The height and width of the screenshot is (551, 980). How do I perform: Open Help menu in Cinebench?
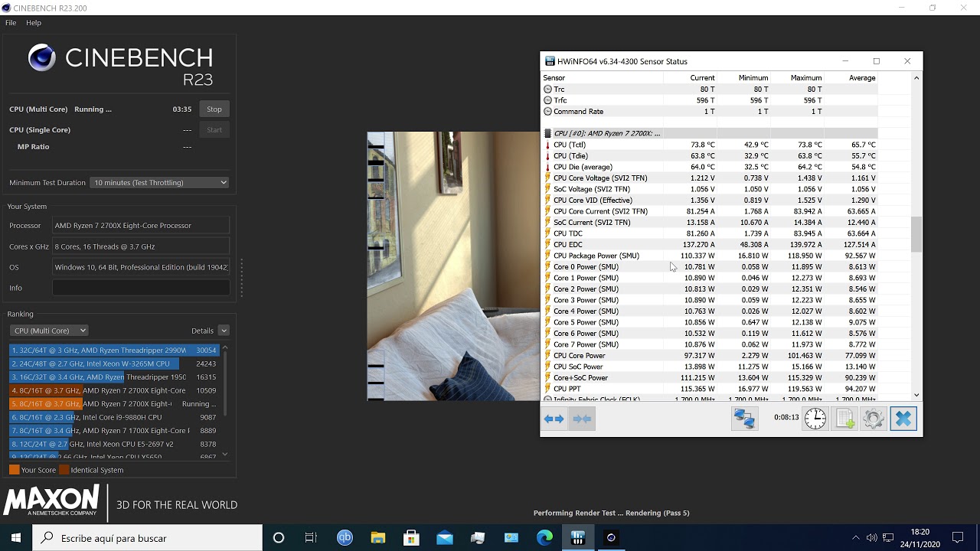[34, 23]
